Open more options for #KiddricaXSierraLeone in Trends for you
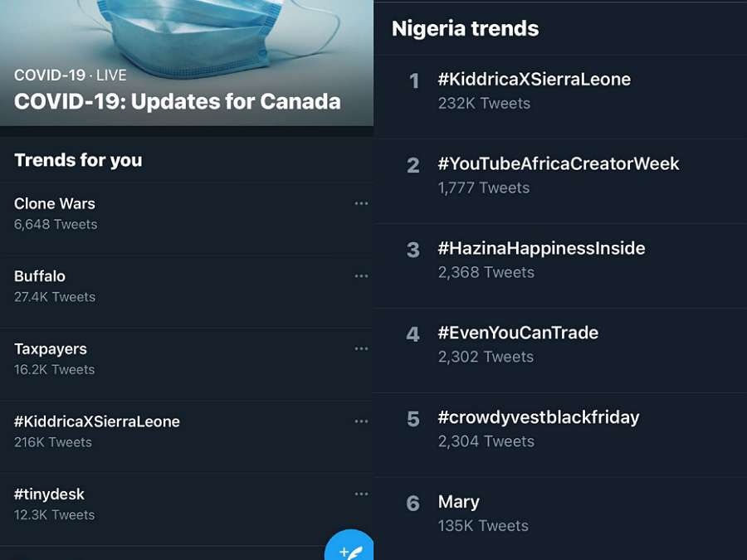747x560 pixels. coord(361,421)
